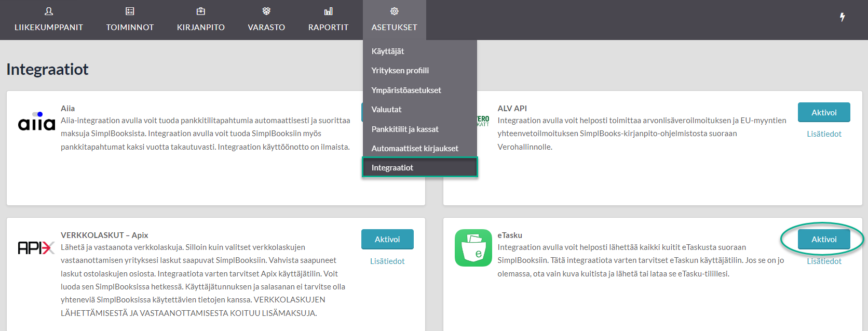
Task: Click the Raportit bar chart icon
Action: click(329, 11)
